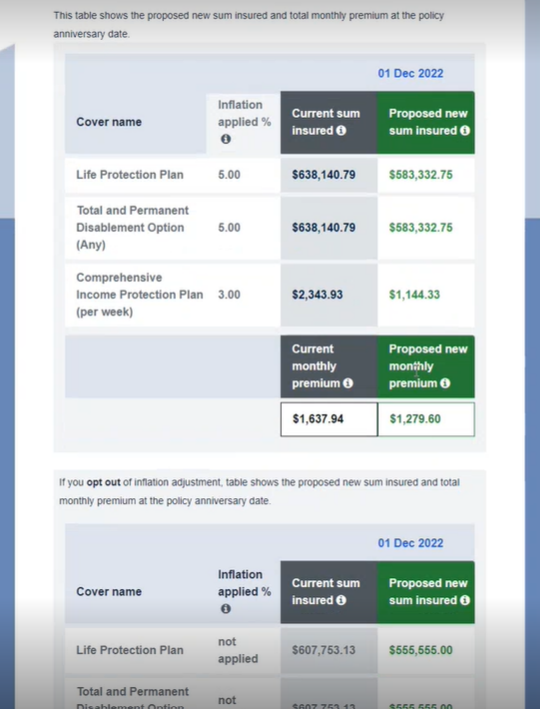Click the 3.00 inflation applied value

[229, 295]
